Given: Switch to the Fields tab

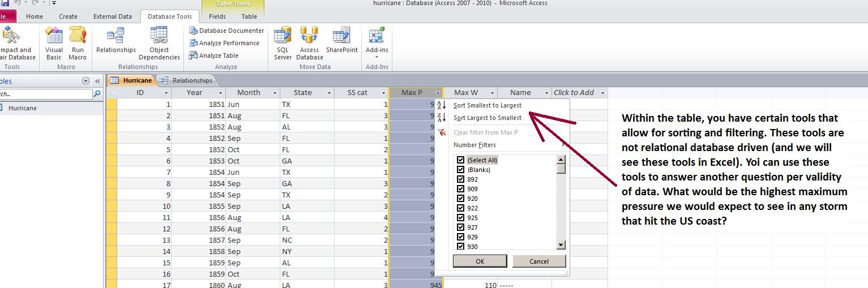Looking at the screenshot, I should point(217,16).
